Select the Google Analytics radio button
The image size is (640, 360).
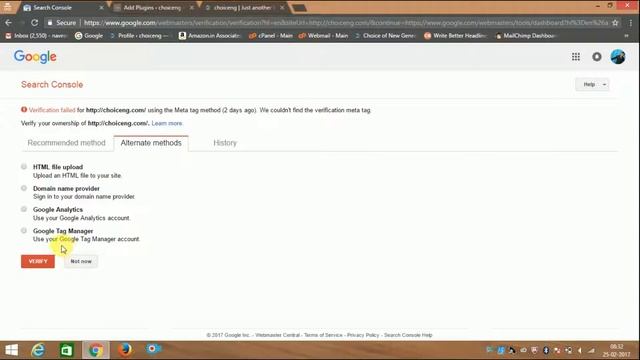pyautogui.click(x=24, y=209)
